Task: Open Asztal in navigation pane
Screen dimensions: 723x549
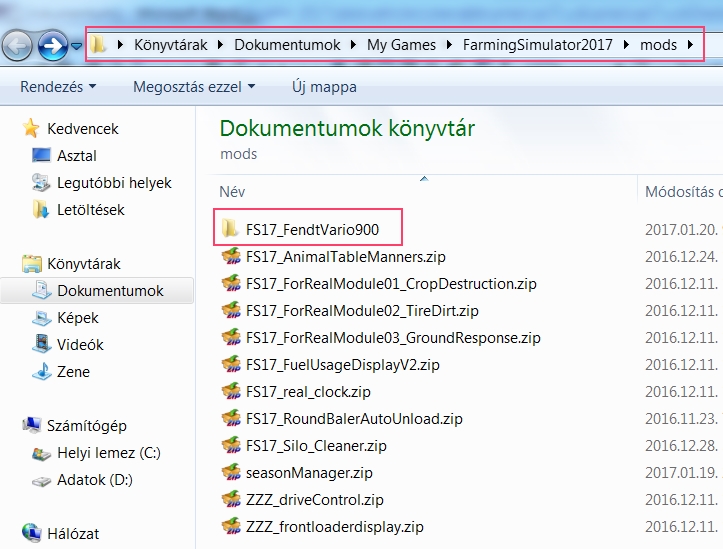Action: point(77,156)
